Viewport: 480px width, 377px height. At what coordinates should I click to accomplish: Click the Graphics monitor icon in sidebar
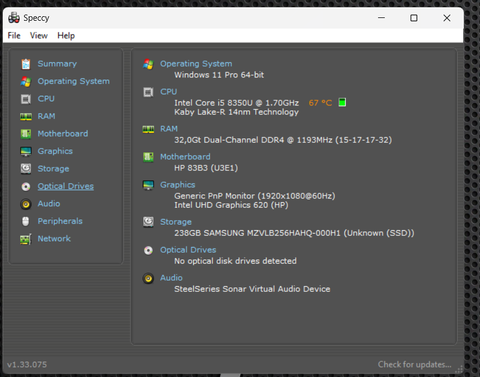(x=26, y=151)
